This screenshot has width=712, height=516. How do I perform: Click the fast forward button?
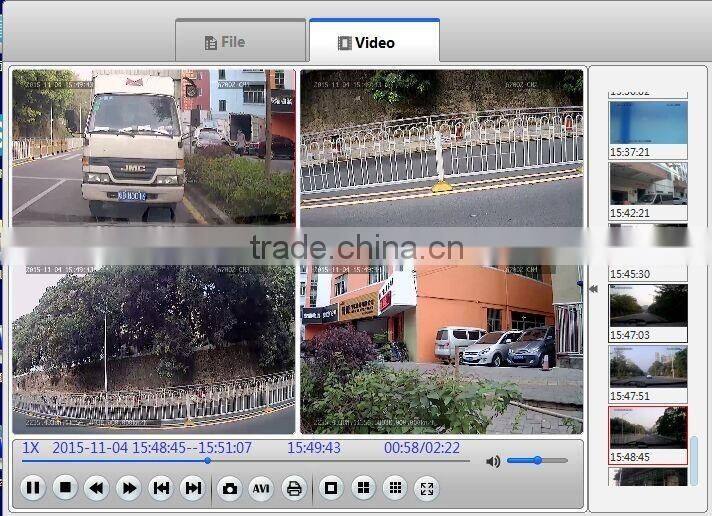coord(129,488)
